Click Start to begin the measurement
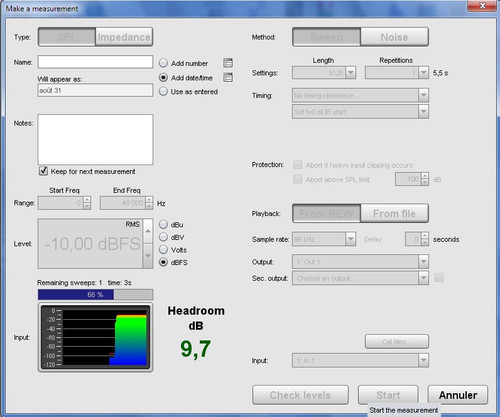500x417 pixels. pos(388,395)
